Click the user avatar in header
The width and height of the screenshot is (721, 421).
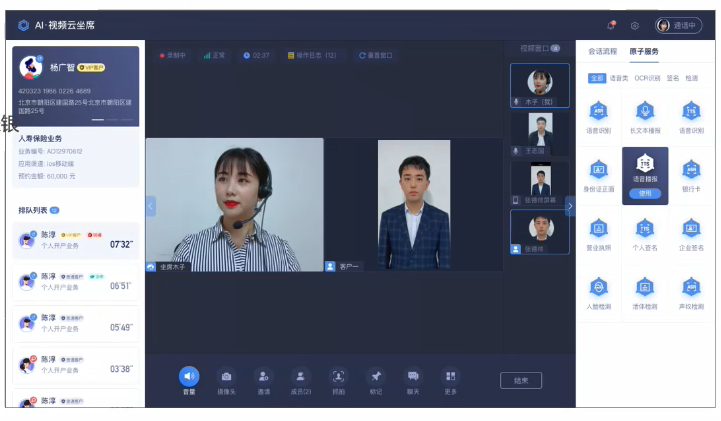pos(663,25)
